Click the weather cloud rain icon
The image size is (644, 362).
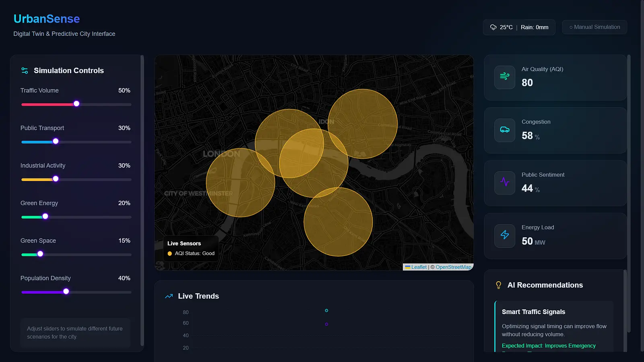493,27
